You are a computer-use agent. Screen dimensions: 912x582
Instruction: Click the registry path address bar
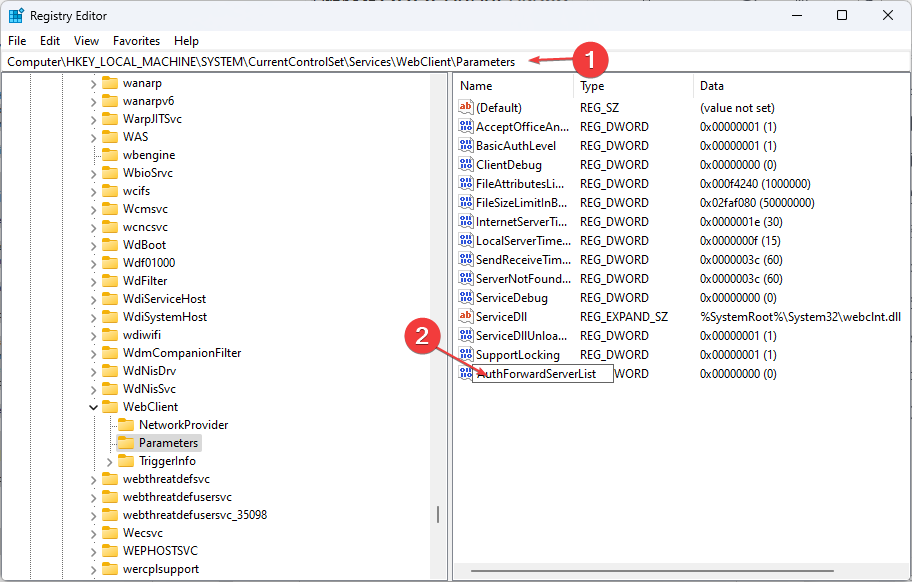point(456,62)
